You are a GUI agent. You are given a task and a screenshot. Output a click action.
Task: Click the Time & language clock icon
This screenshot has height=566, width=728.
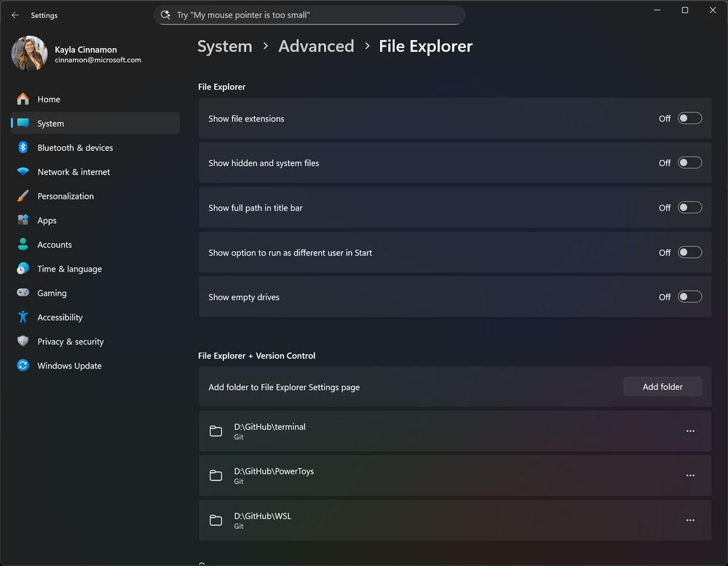coord(23,268)
